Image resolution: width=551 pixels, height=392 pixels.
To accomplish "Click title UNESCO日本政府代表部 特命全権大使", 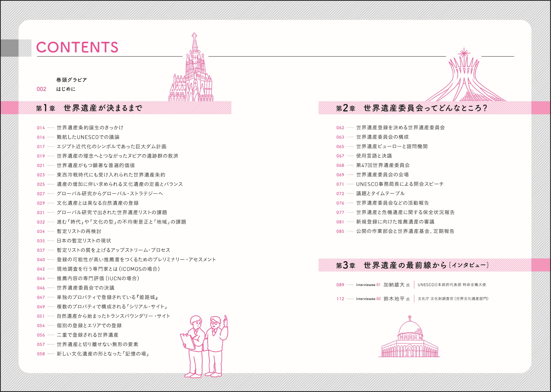I will tap(452, 285).
